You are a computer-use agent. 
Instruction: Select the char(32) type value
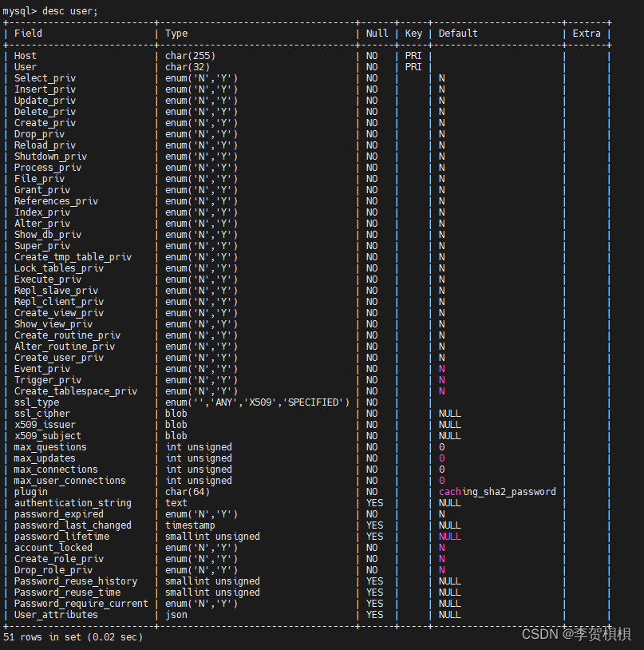(188, 67)
